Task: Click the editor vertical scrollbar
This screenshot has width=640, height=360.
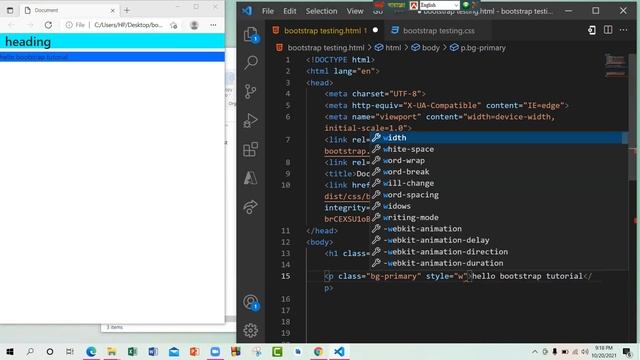Action: tap(633, 118)
